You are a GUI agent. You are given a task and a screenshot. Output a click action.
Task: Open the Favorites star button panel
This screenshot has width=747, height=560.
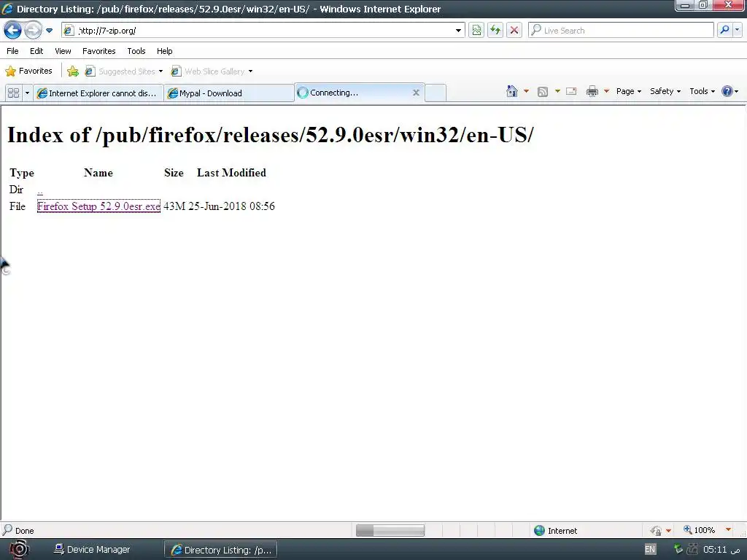click(28, 71)
